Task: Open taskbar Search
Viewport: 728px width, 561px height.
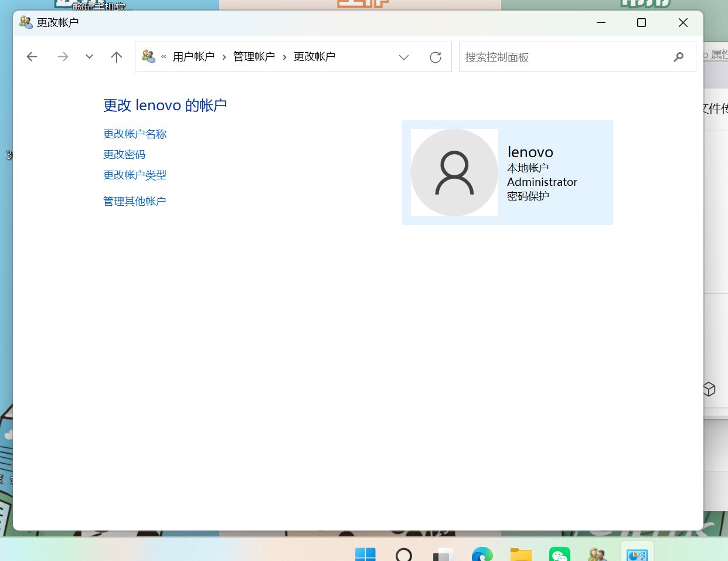Action: (404, 554)
